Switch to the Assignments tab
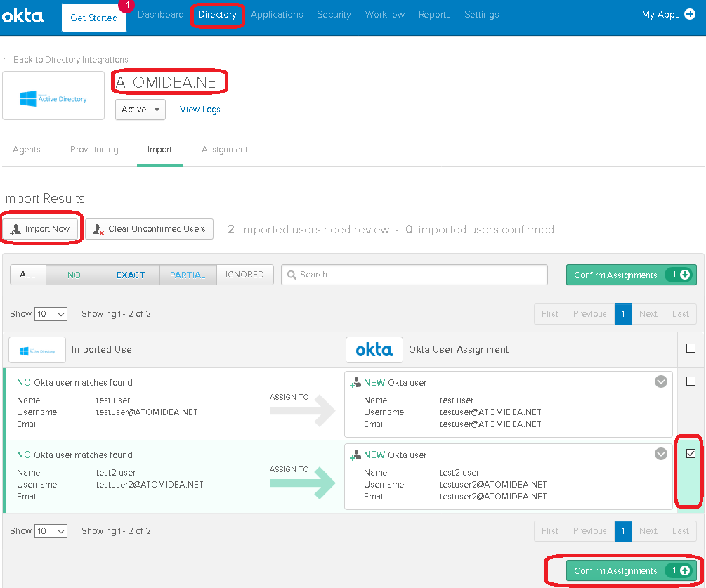 coord(226,150)
